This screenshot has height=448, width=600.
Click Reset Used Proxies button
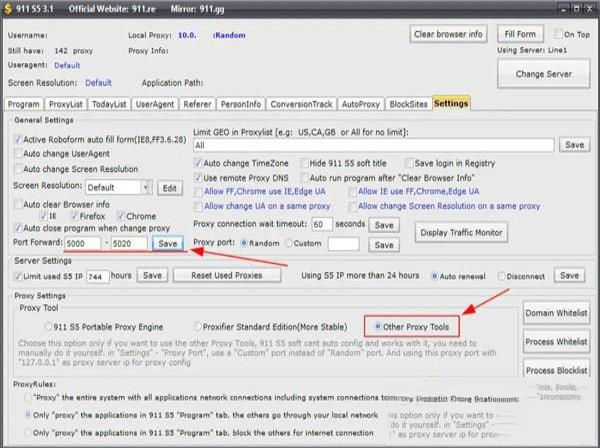click(x=225, y=275)
